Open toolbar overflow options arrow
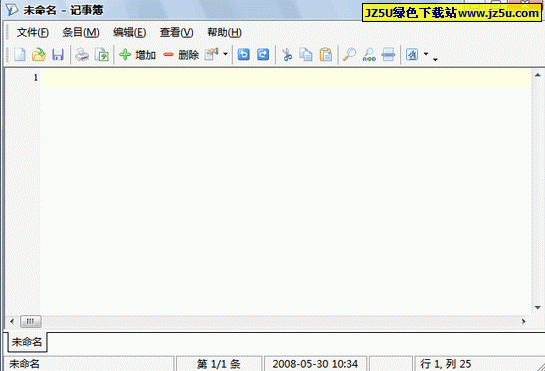 (435, 60)
